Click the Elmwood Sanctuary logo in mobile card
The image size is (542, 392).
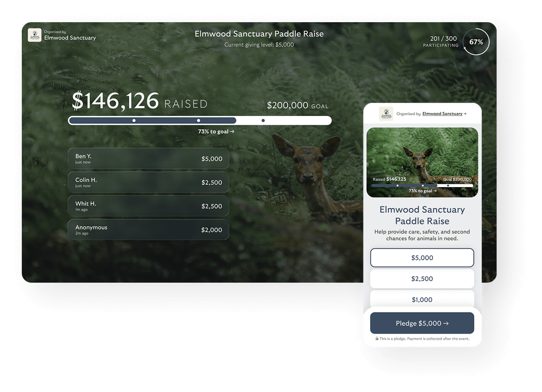tap(386, 114)
